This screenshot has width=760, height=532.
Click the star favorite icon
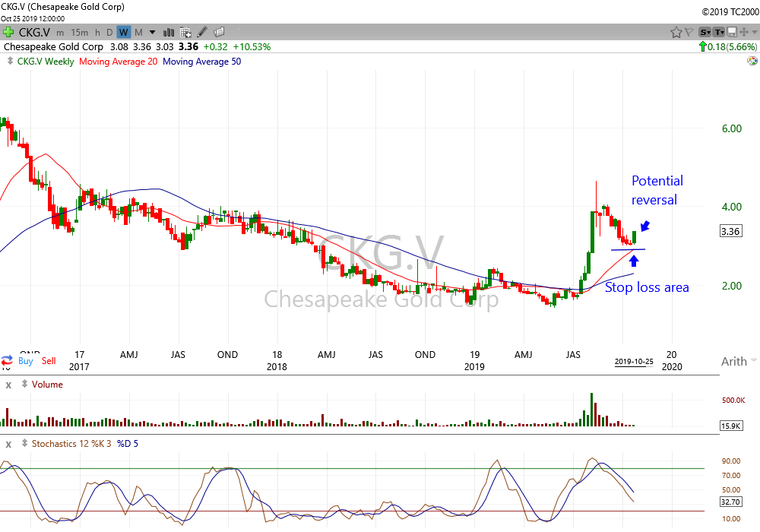click(676, 33)
